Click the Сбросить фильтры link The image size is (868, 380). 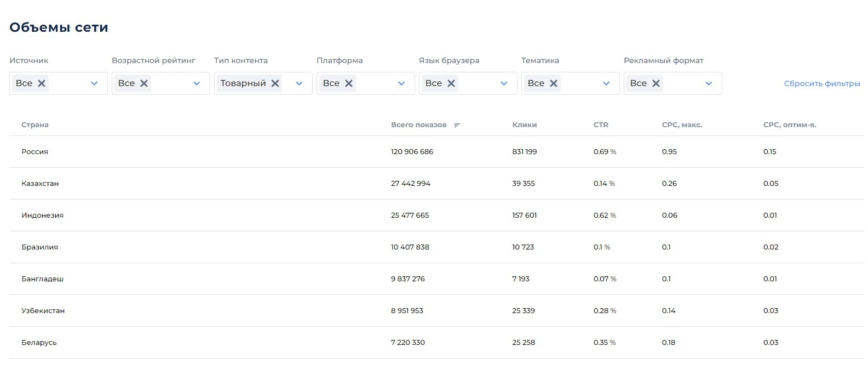tap(822, 83)
